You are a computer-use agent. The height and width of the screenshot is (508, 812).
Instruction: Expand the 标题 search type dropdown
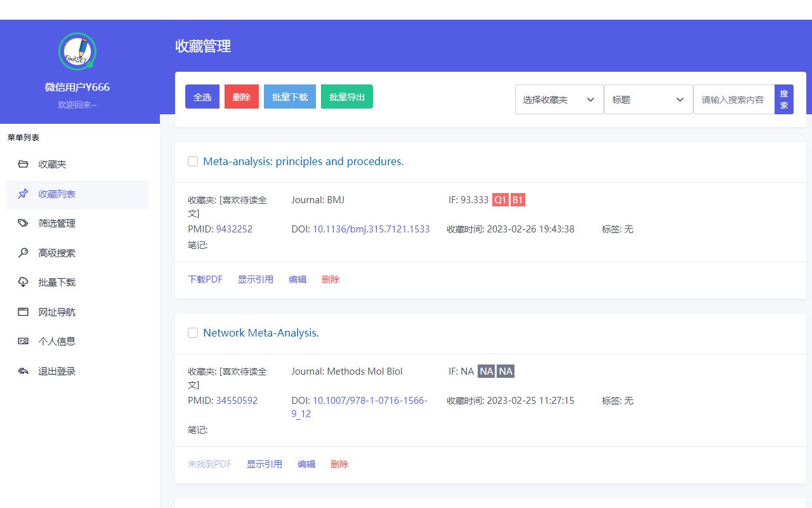click(648, 99)
